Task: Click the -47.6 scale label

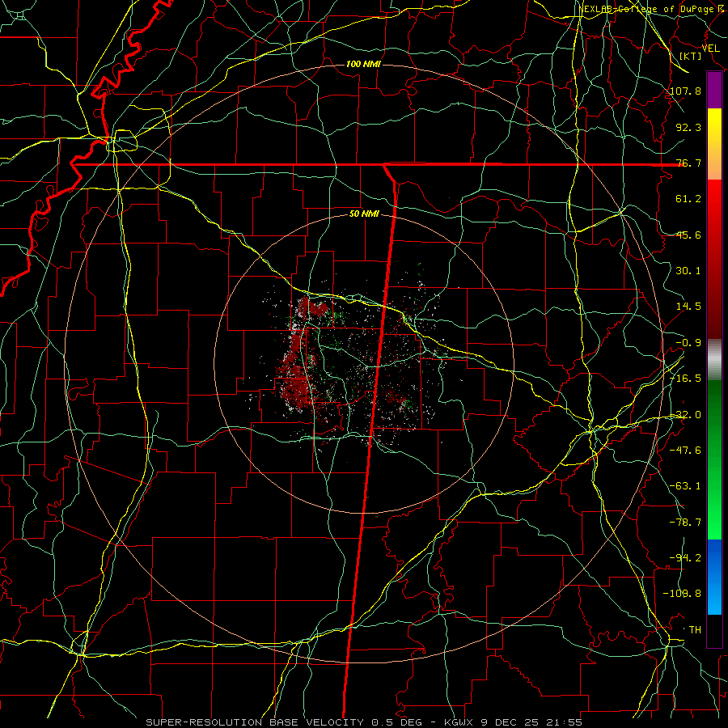Action: tap(686, 451)
